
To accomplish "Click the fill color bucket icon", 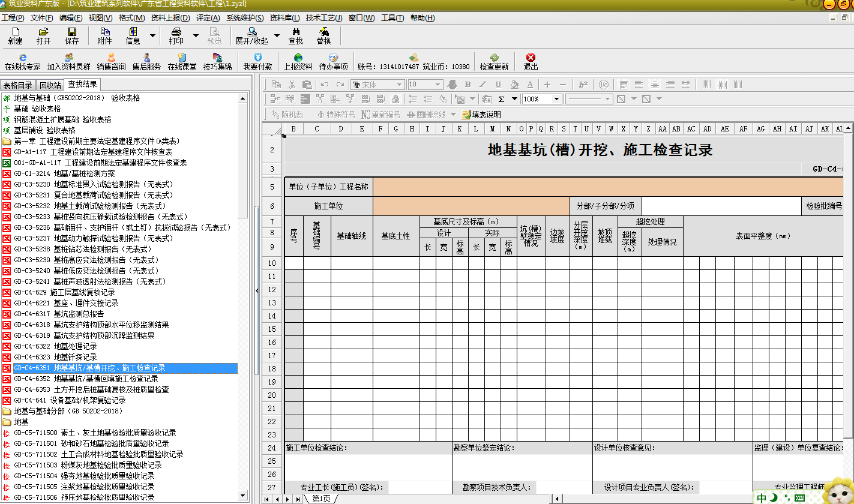I will pos(514,85).
